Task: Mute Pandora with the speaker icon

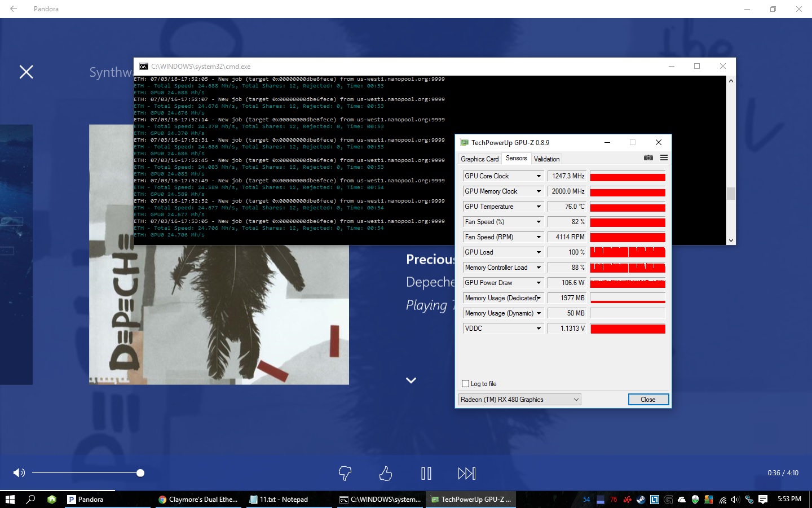Action: (x=19, y=473)
